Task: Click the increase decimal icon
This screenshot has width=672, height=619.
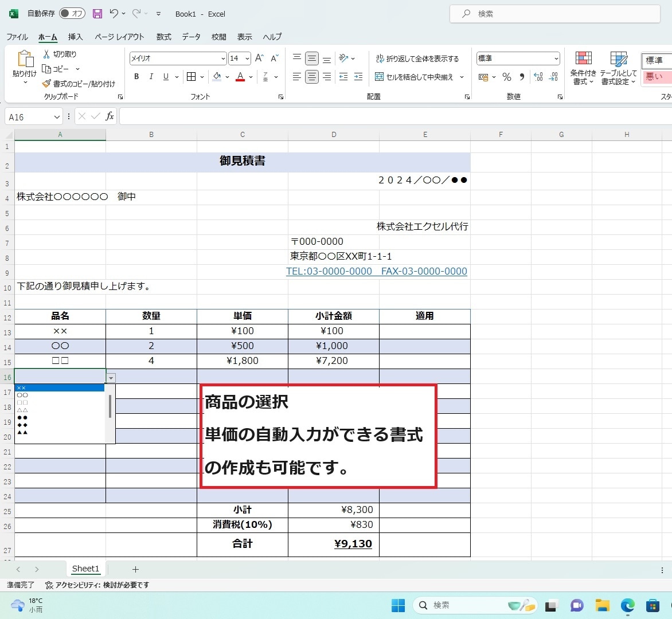Action: click(x=538, y=77)
